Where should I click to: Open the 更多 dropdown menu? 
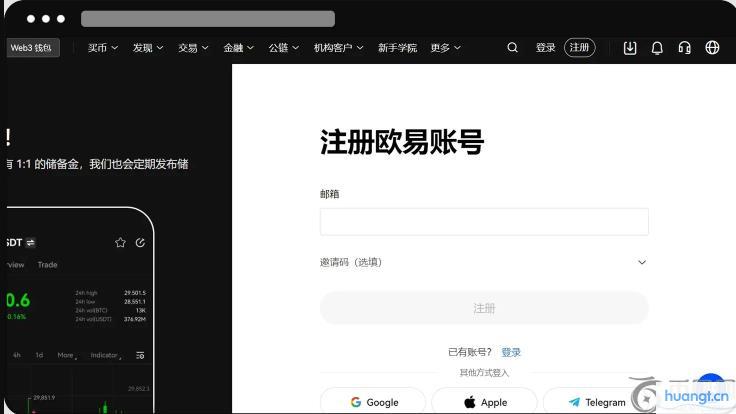pyautogui.click(x=445, y=48)
